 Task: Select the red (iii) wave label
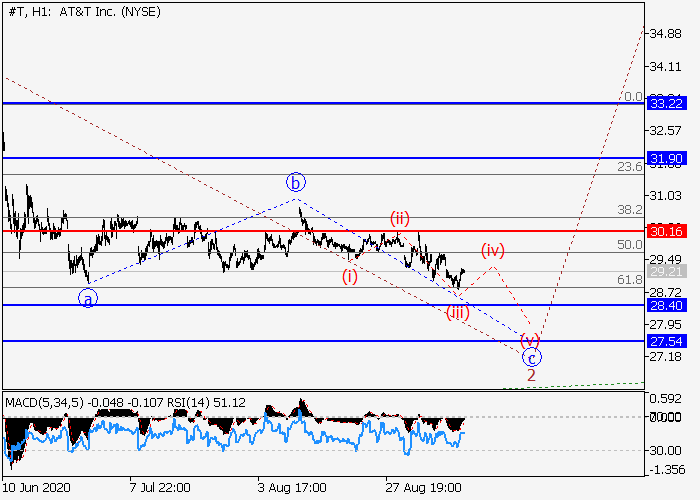click(457, 313)
